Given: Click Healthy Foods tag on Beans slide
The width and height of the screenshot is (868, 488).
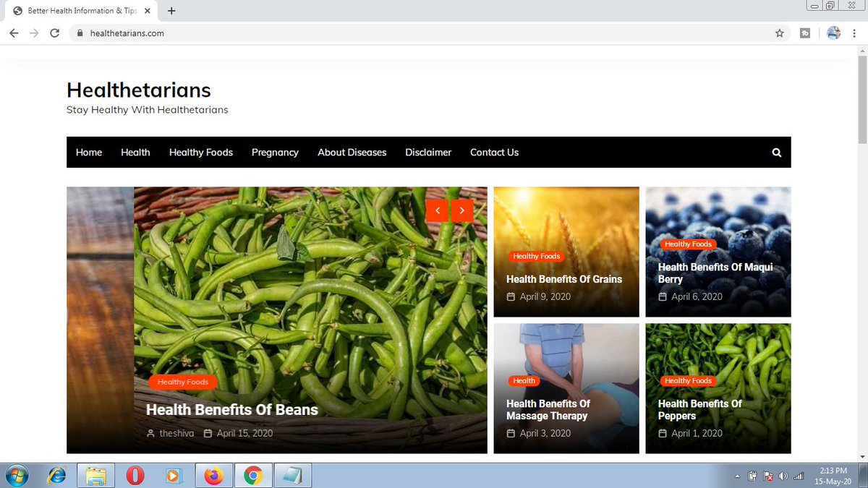Looking at the screenshot, I should (x=183, y=382).
